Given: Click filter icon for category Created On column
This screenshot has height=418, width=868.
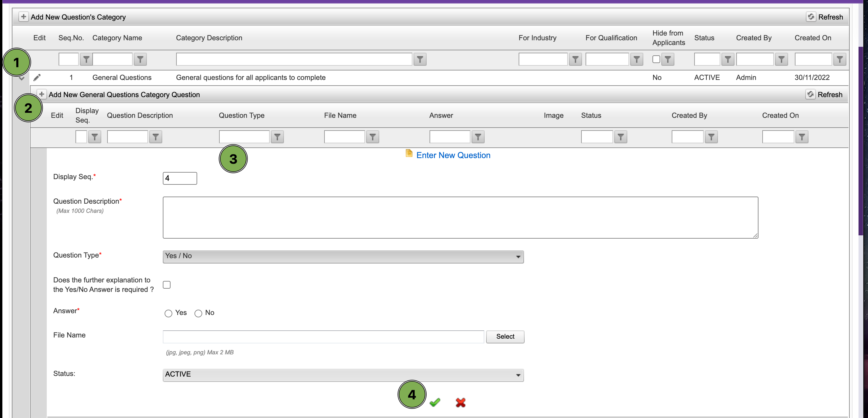Looking at the screenshot, I should [x=840, y=60].
